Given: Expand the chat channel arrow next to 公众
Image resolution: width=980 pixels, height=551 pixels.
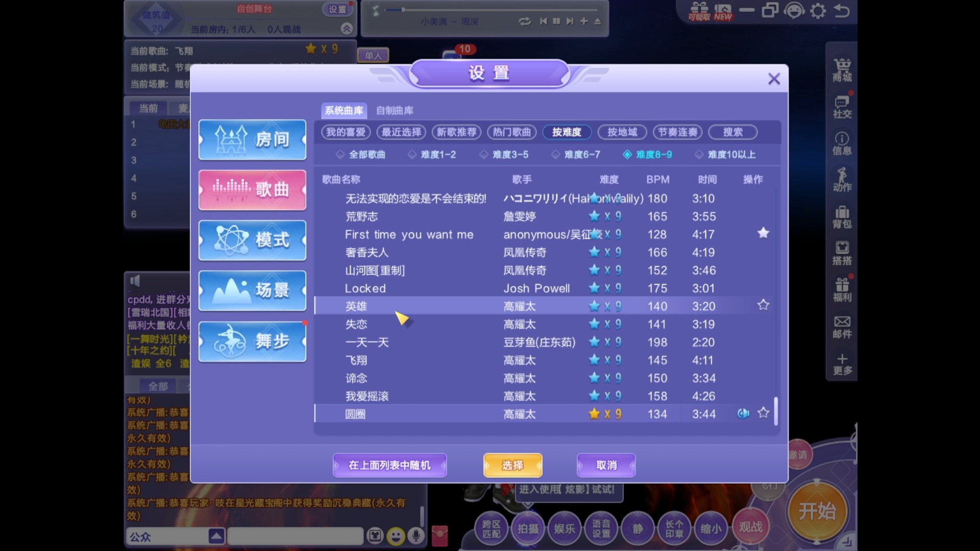Looking at the screenshot, I should (216, 536).
